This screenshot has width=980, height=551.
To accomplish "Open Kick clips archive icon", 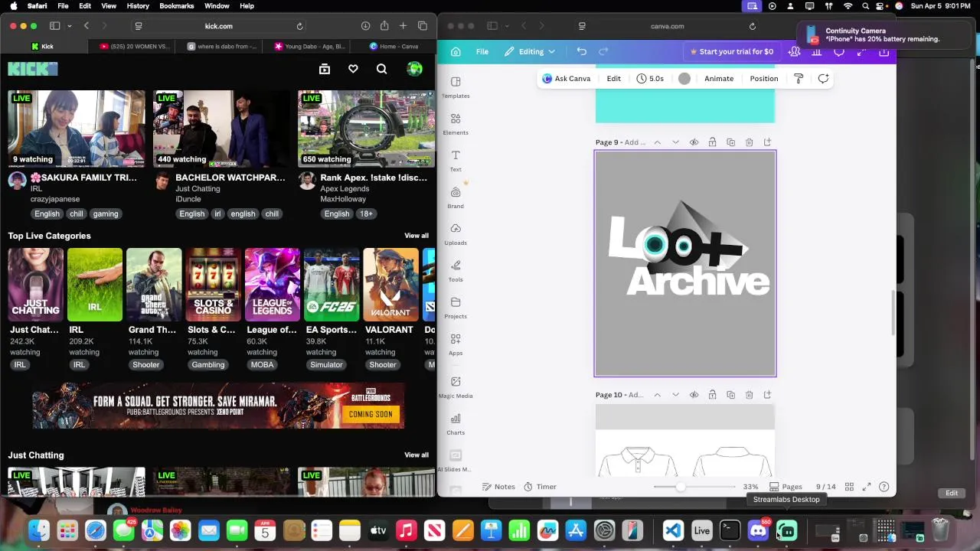I will coord(325,69).
